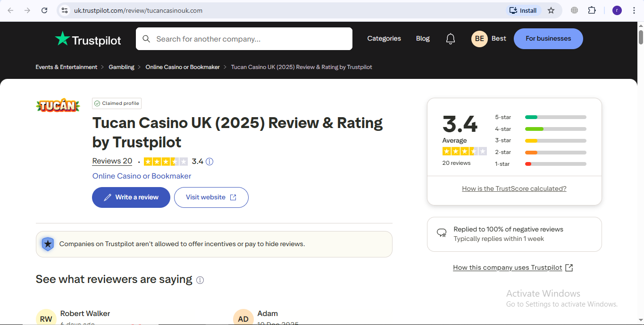Click the Visit website button

(211, 197)
